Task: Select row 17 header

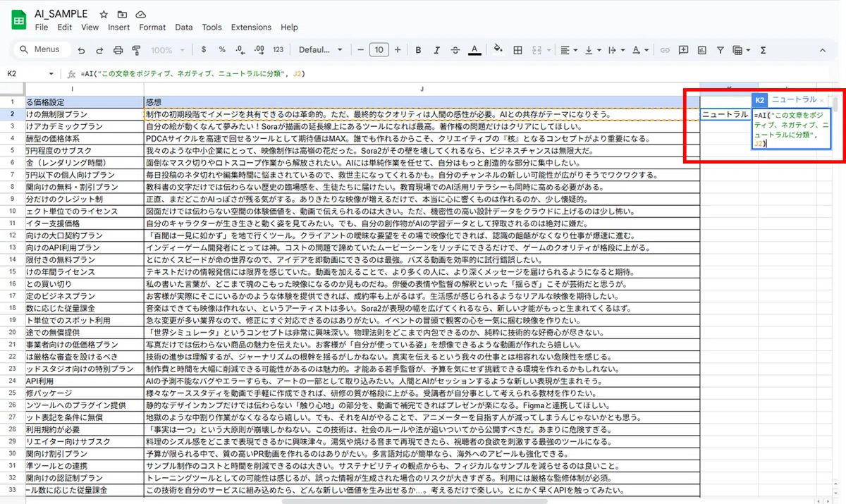Action: point(12,296)
